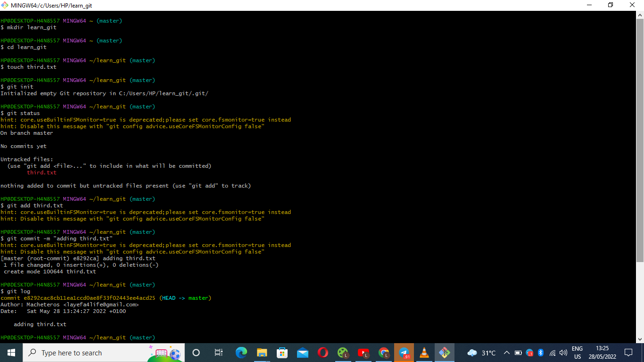Open the MINGW64 window system menu
Screen dimensions: 644x362
tap(5, 5)
